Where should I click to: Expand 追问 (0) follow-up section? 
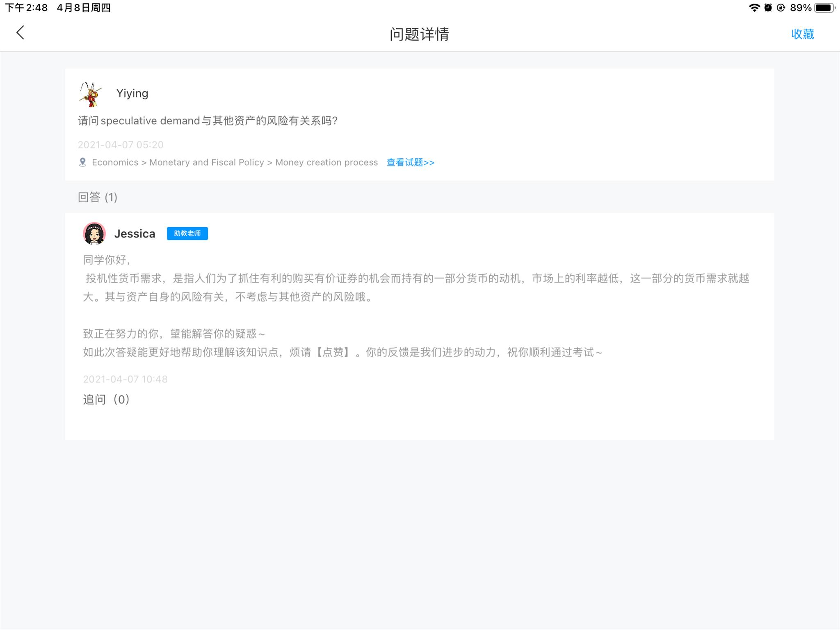[x=106, y=399]
